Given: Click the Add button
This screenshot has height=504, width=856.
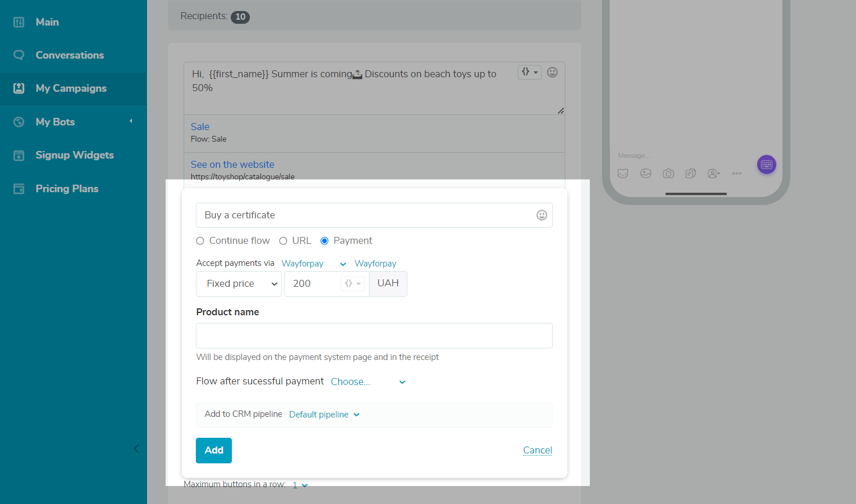Looking at the screenshot, I should point(214,451).
